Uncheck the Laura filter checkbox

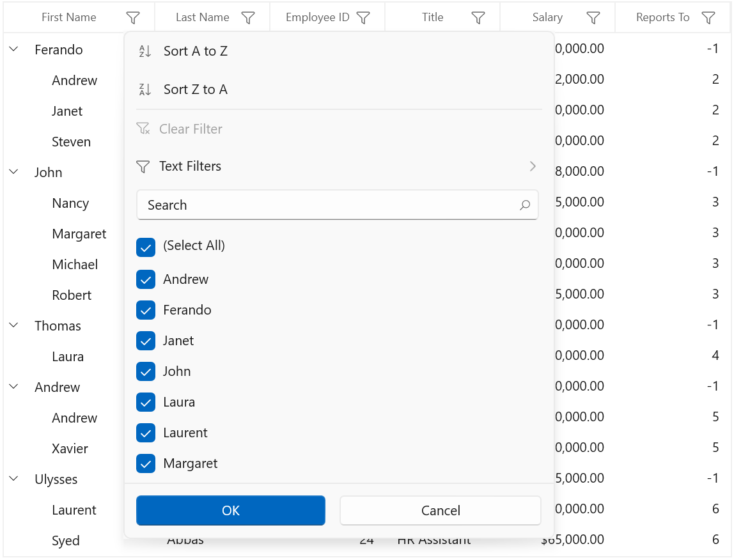pos(146,402)
